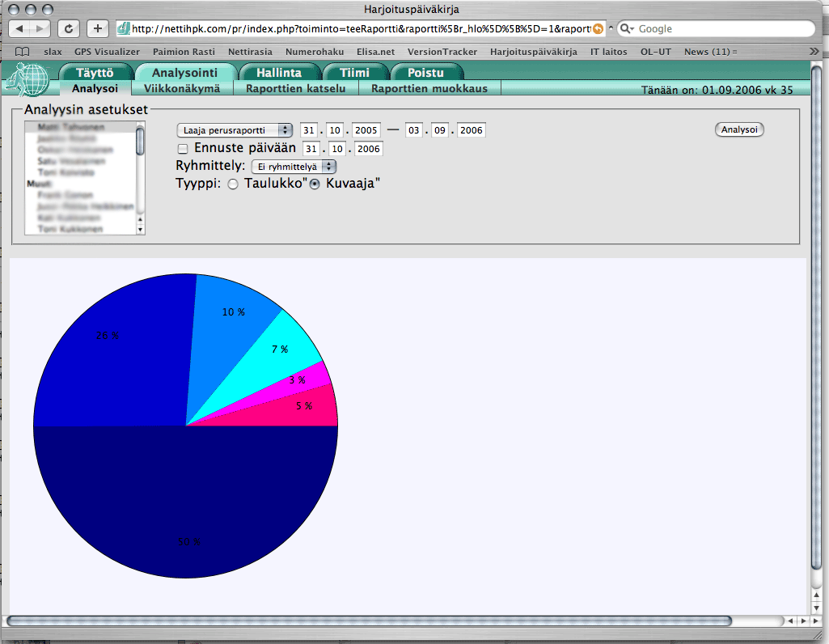The width and height of the screenshot is (829, 644).
Task: Click the 50 % dark navy pie slice
Action: point(185,502)
